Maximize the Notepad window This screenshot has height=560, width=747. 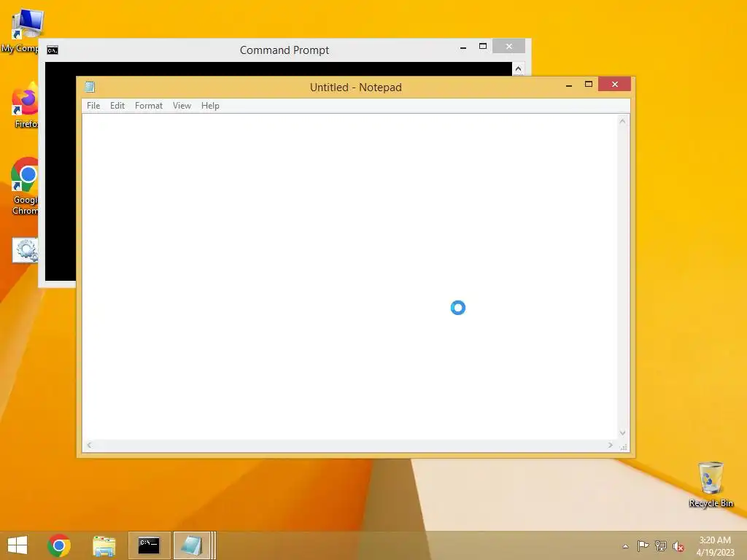pos(589,85)
